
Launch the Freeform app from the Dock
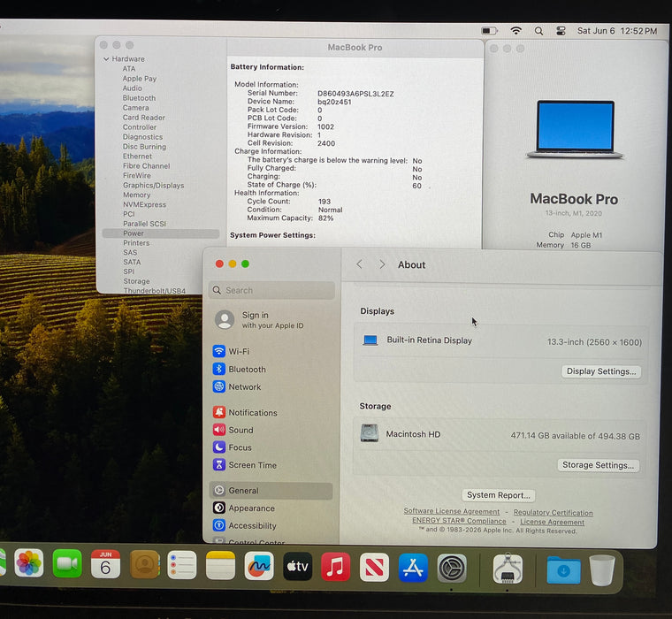[259, 566]
